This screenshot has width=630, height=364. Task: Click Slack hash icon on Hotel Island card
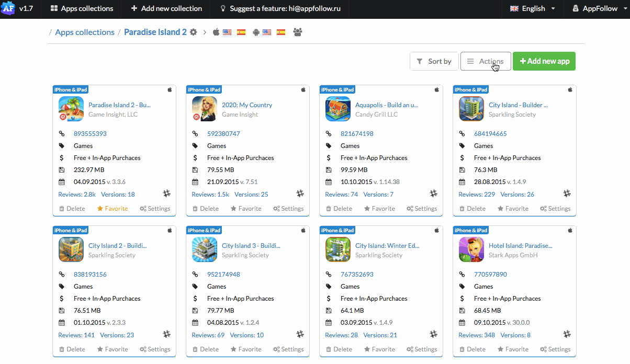[x=567, y=334]
